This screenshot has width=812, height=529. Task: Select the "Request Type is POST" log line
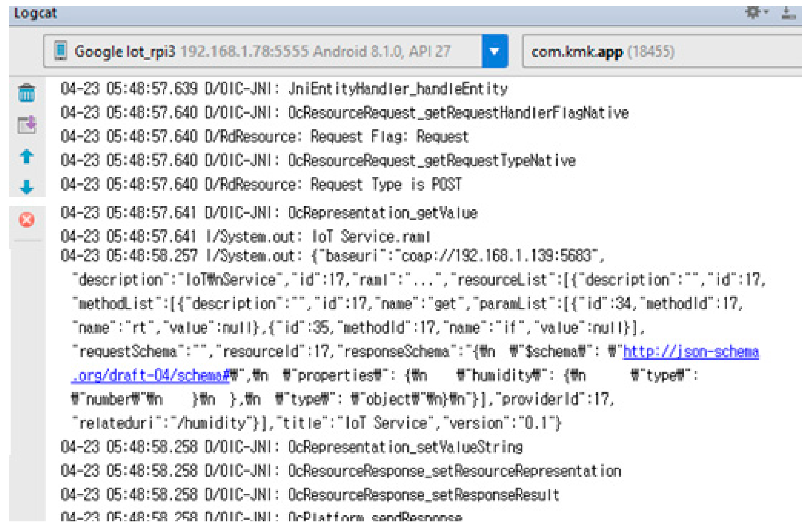[261, 184]
